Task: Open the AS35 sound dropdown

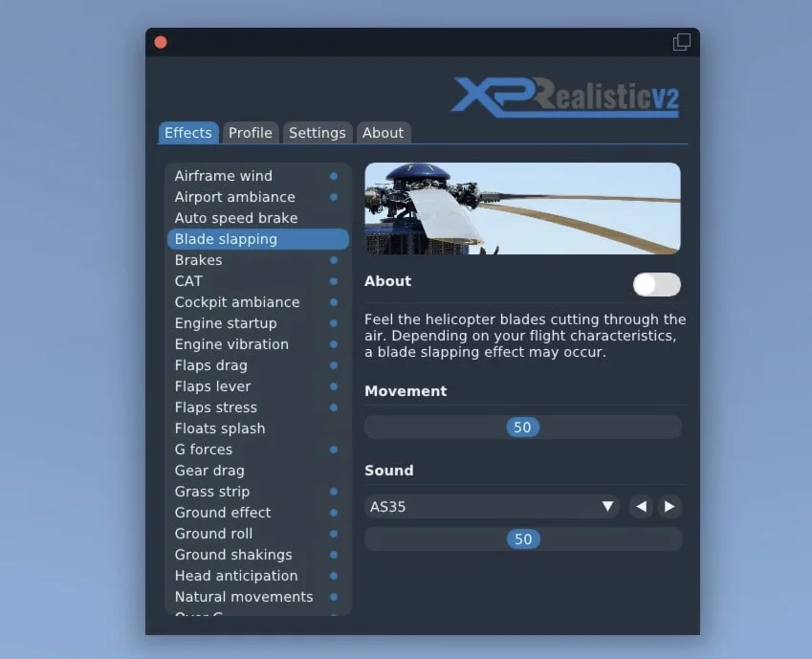Action: point(492,507)
